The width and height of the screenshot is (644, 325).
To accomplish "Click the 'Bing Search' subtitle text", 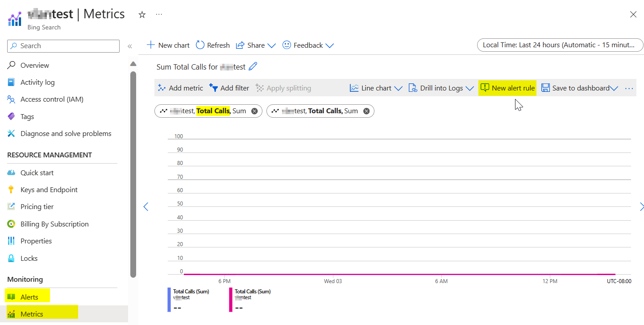I will pyautogui.click(x=44, y=27).
